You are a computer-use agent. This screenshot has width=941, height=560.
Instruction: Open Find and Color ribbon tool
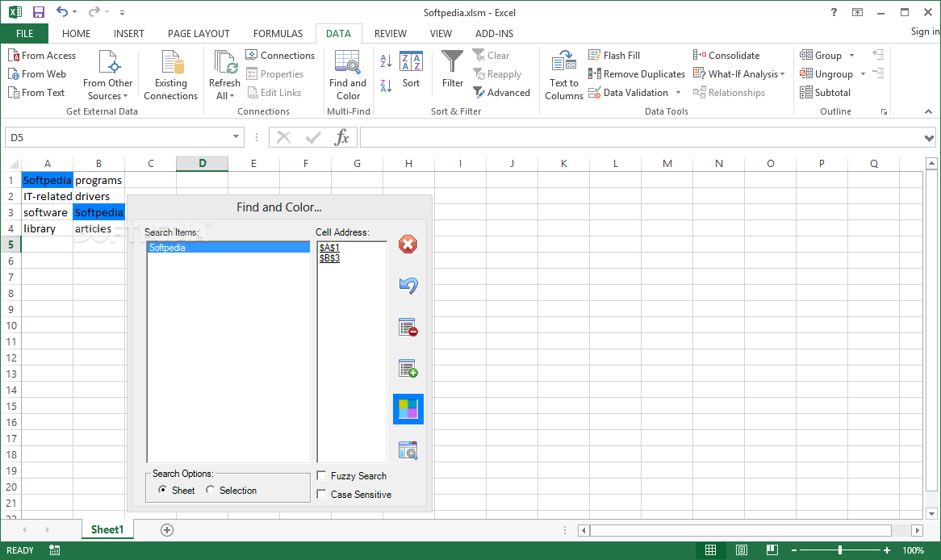coord(348,76)
